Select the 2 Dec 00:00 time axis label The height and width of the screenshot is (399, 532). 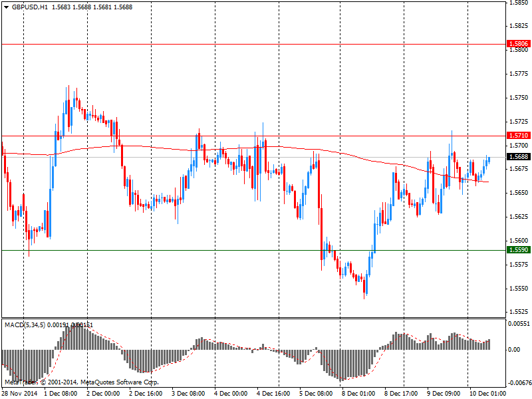103,394
